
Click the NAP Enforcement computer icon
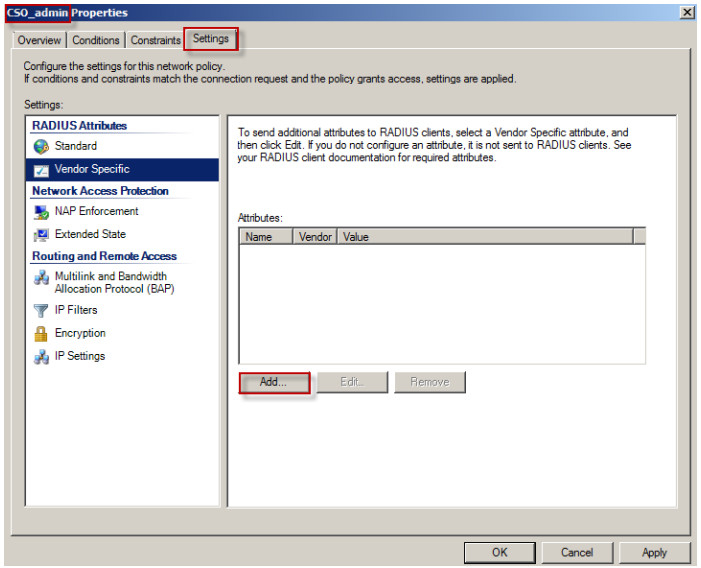[41, 212]
